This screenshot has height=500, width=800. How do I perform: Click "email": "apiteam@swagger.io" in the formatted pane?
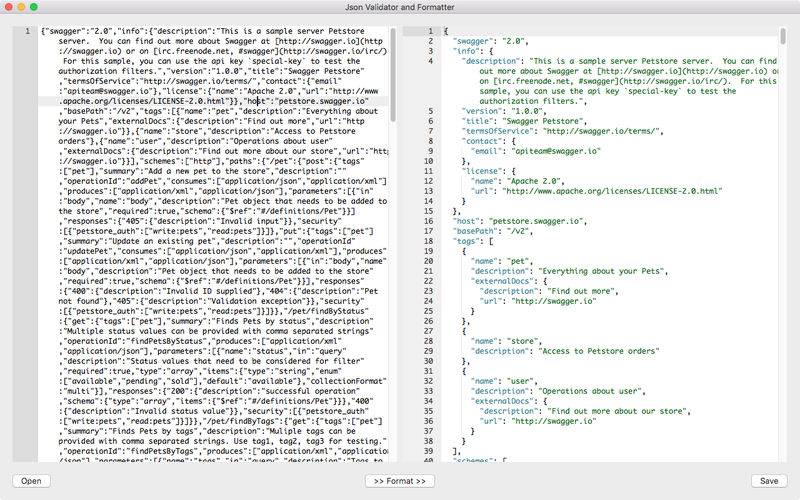click(536, 151)
